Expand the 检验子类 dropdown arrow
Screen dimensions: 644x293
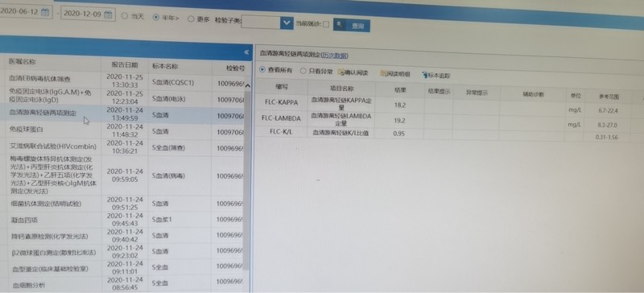287,23
